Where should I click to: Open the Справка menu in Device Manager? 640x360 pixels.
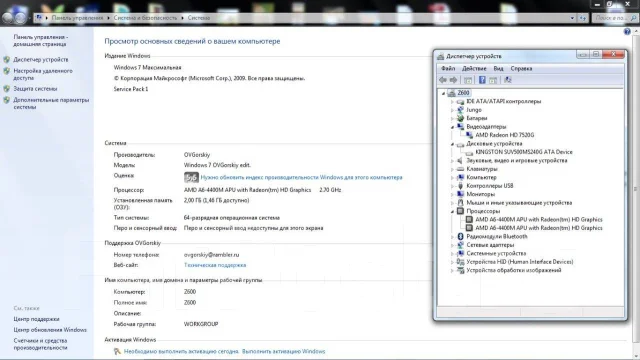521,69
